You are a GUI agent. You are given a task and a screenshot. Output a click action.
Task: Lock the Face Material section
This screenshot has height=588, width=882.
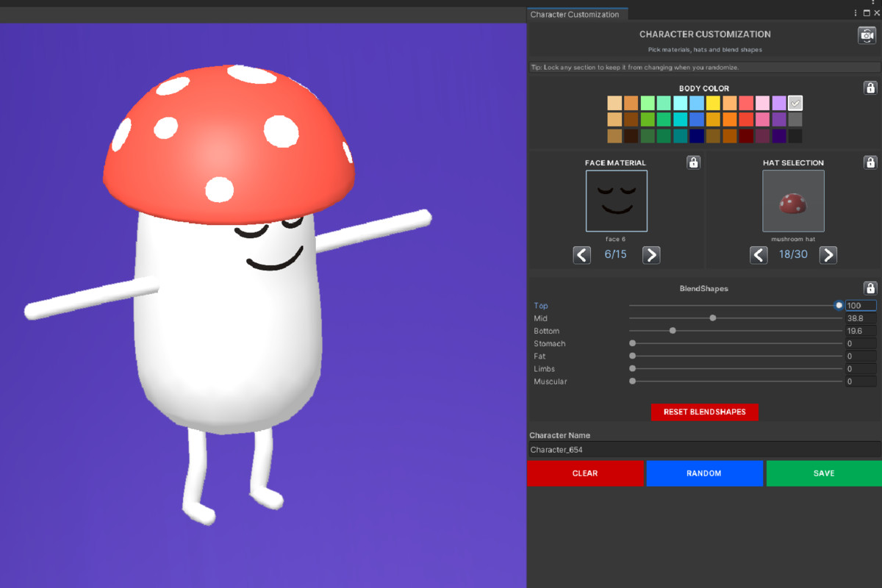[693, 162]
